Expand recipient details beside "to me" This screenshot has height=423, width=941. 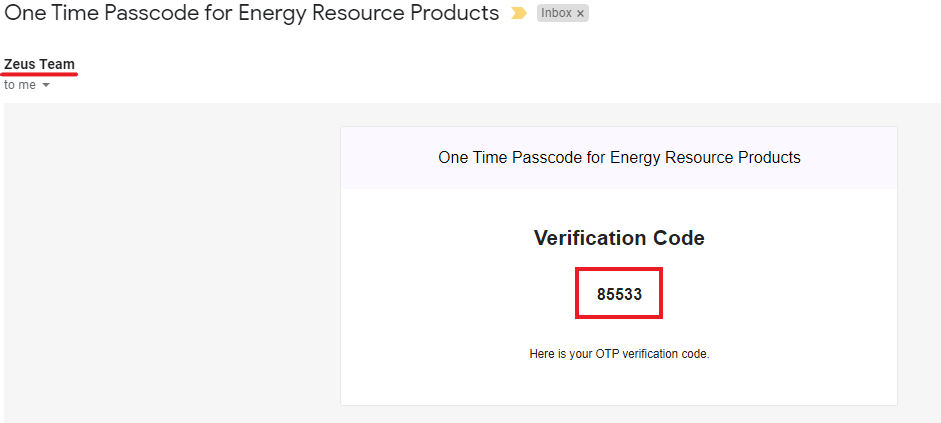46,86
